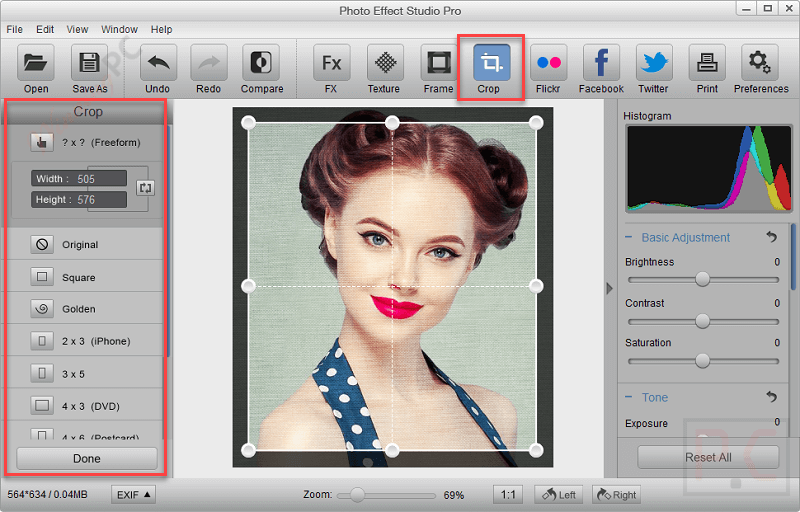The image size is (800, 512).
Task: Share the photo to Facebook
Action: (602, 63)
